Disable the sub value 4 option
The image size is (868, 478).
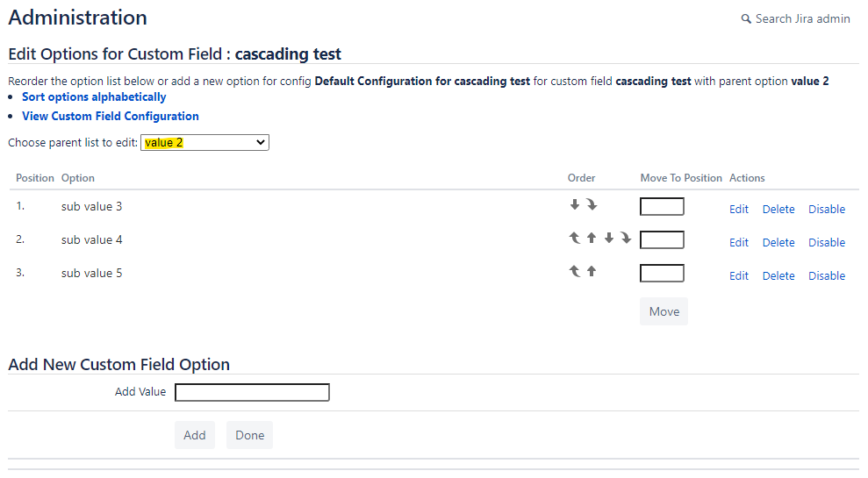[827, 242]
